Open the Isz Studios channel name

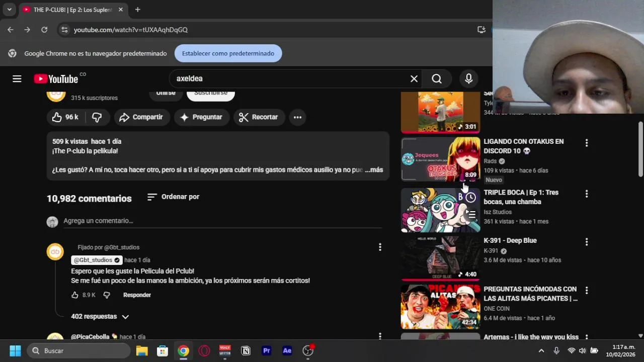point(498,212)
